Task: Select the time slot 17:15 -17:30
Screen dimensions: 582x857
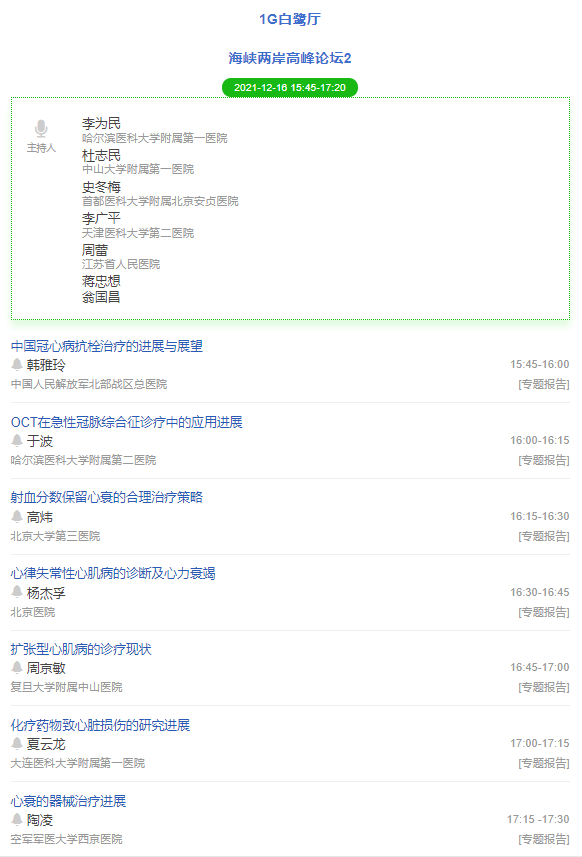Action: [x=538, y=819]
